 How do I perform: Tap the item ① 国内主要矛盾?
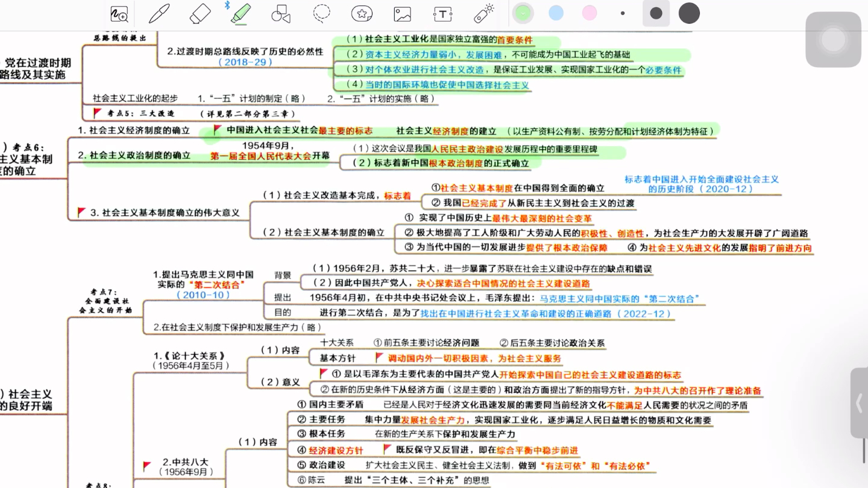330,405
